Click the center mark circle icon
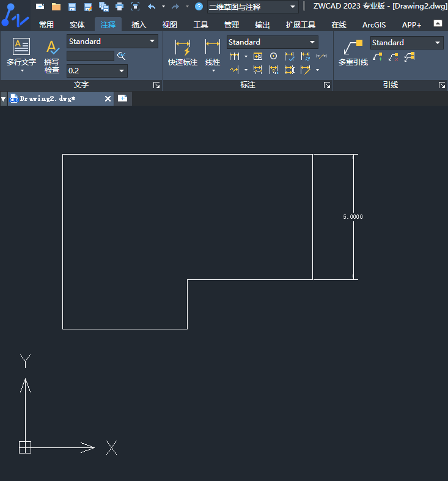 coord(273,56)
